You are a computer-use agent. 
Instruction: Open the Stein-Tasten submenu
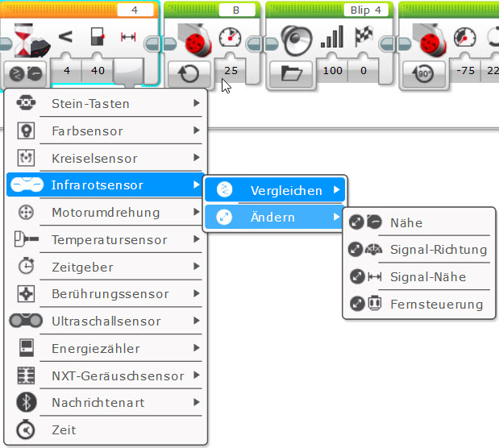tap(106, 103)
